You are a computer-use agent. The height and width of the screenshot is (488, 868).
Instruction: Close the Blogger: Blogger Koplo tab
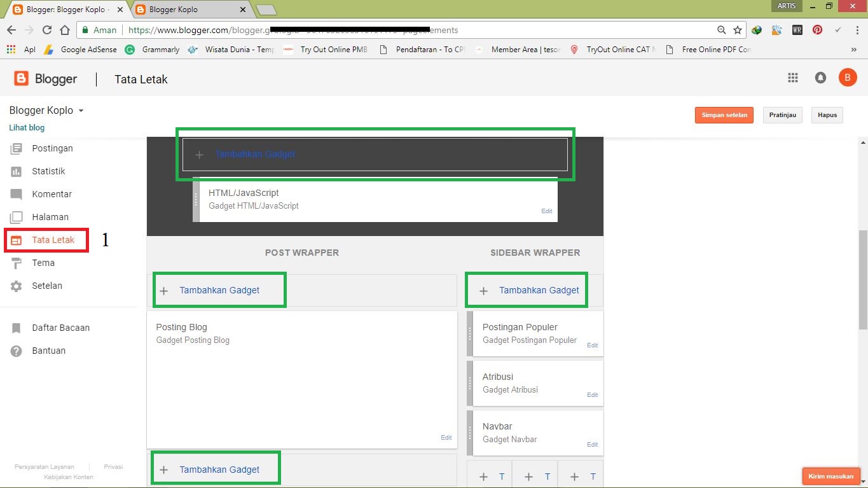point(120,10)
